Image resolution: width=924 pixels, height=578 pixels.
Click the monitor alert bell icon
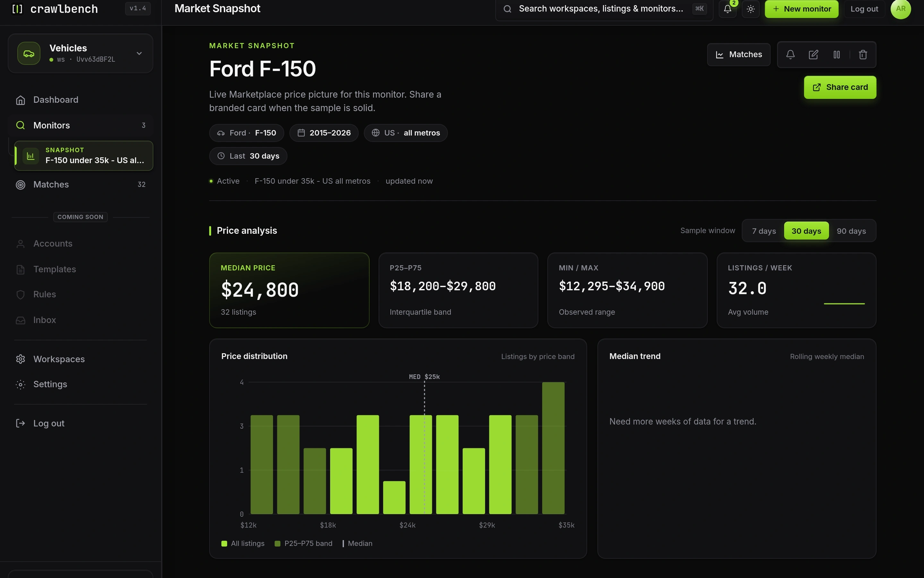click(x=790, y=55)
